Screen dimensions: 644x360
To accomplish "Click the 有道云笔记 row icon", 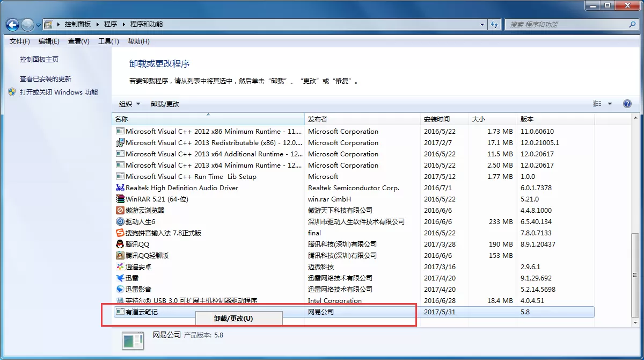I will coord(120,312).
